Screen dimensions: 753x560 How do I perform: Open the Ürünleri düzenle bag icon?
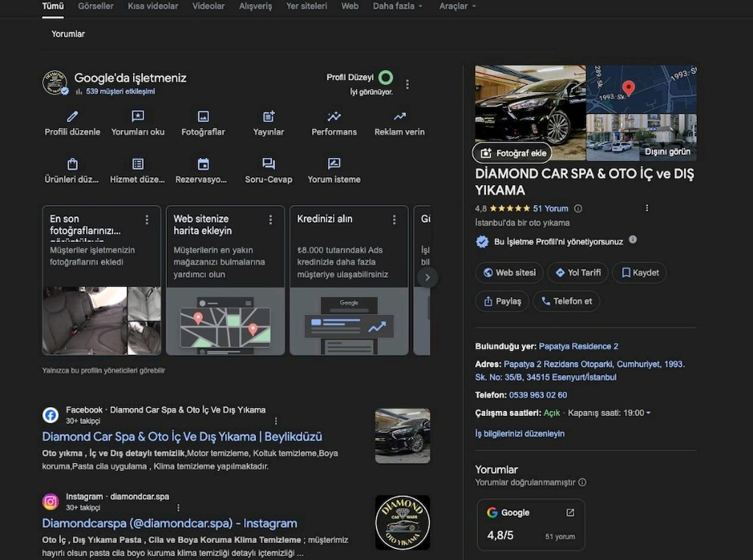coord(73,164)
